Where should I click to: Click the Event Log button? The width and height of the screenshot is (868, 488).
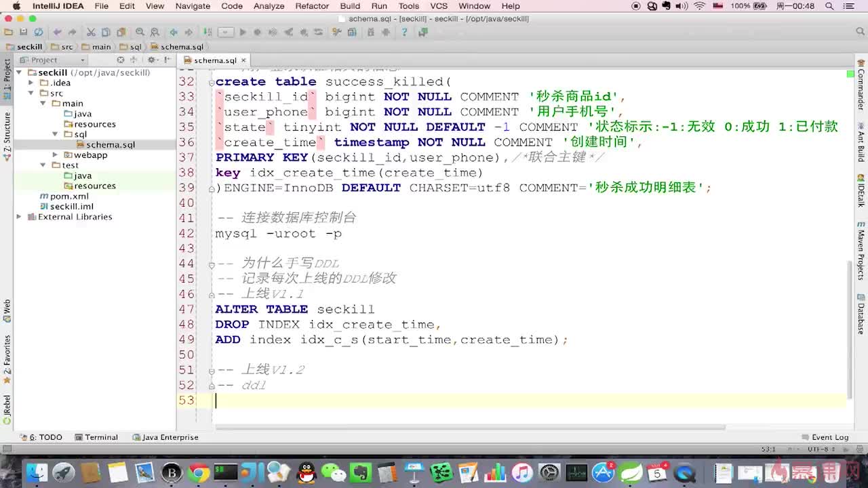825,437
